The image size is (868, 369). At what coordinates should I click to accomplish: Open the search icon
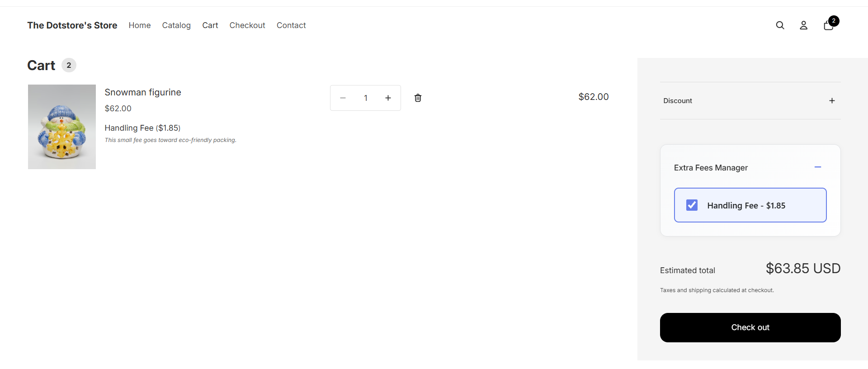coord(780,25)
